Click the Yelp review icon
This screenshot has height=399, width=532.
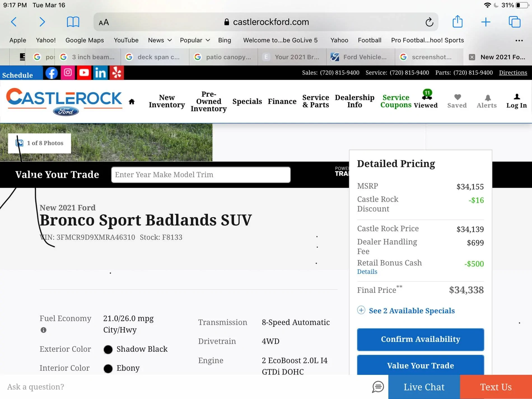(x=116, y=73)
